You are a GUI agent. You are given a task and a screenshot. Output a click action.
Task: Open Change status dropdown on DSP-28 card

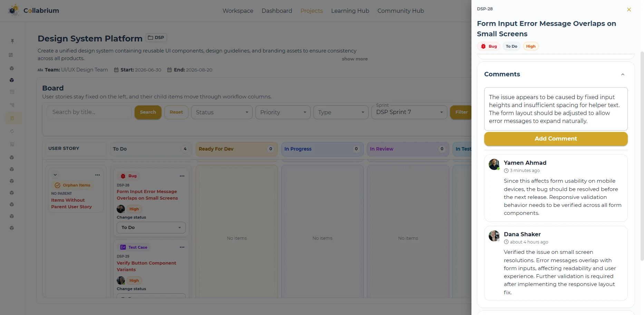point(151,228)
